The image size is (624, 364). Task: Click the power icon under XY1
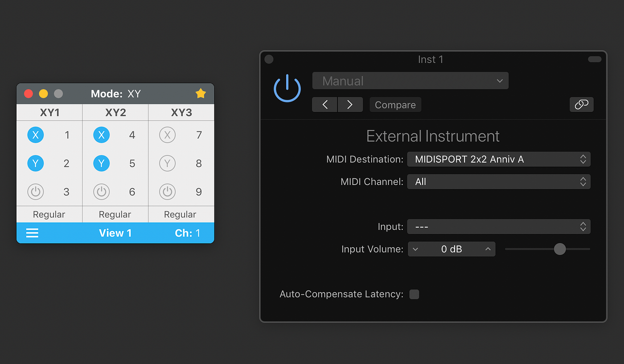[36, 192]
